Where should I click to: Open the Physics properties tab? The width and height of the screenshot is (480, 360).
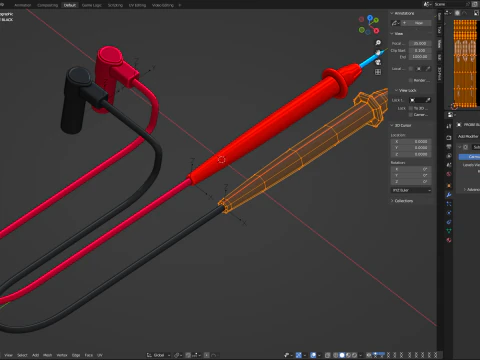449,213
